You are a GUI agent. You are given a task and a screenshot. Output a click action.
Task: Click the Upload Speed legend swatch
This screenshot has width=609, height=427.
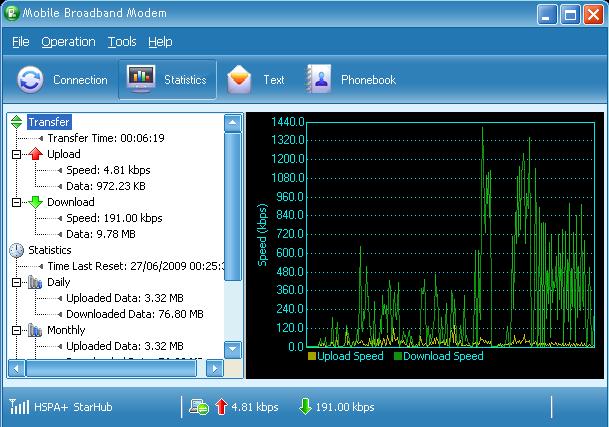click(x=311, y=356)
